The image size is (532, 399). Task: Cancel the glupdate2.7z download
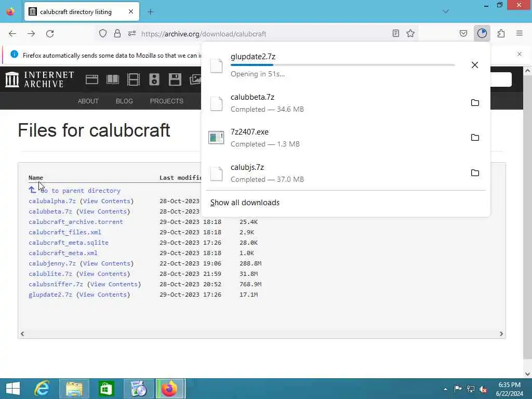(475, 65)
